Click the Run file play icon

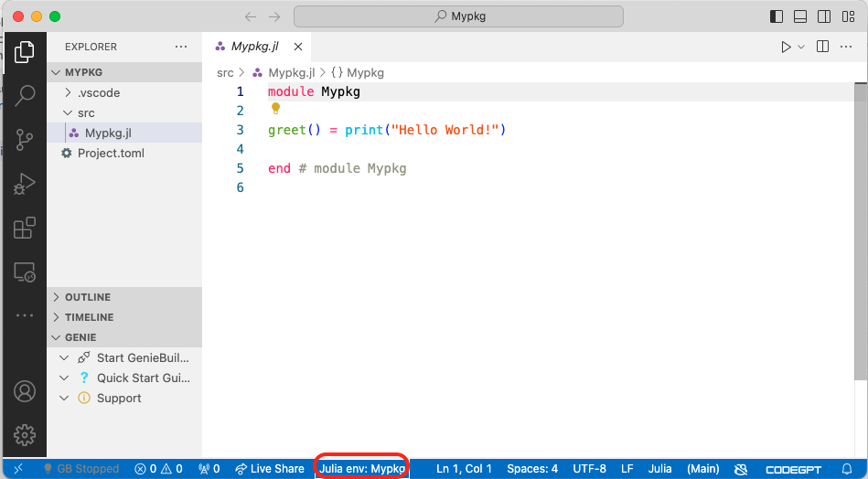point(786,47)
